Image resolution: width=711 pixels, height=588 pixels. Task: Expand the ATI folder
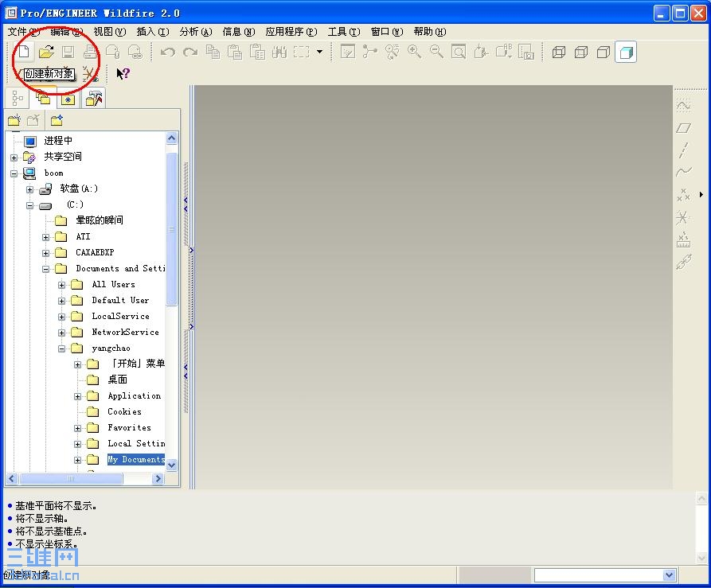pos(46,237)
